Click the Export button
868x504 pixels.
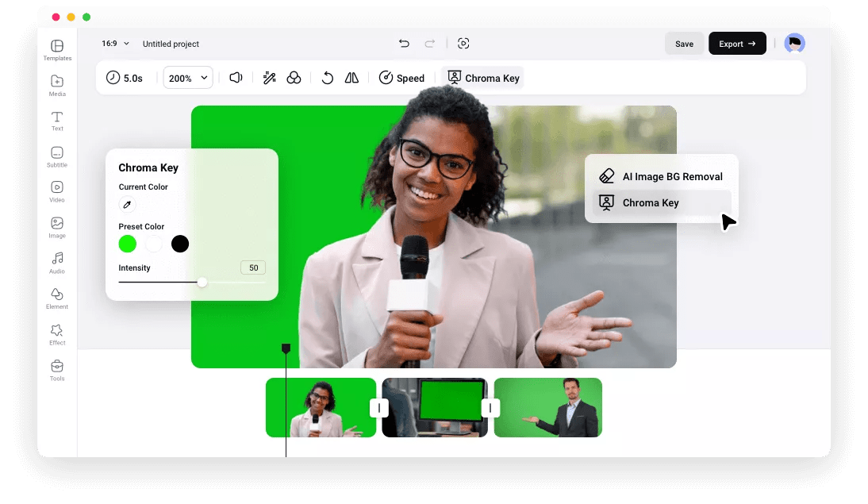point(737,44)
